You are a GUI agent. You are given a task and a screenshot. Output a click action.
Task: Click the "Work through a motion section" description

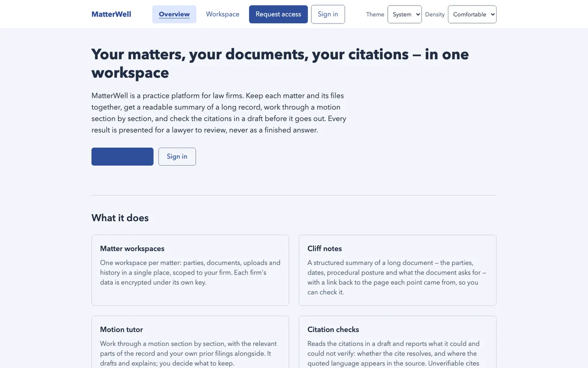tap(188, 354)
